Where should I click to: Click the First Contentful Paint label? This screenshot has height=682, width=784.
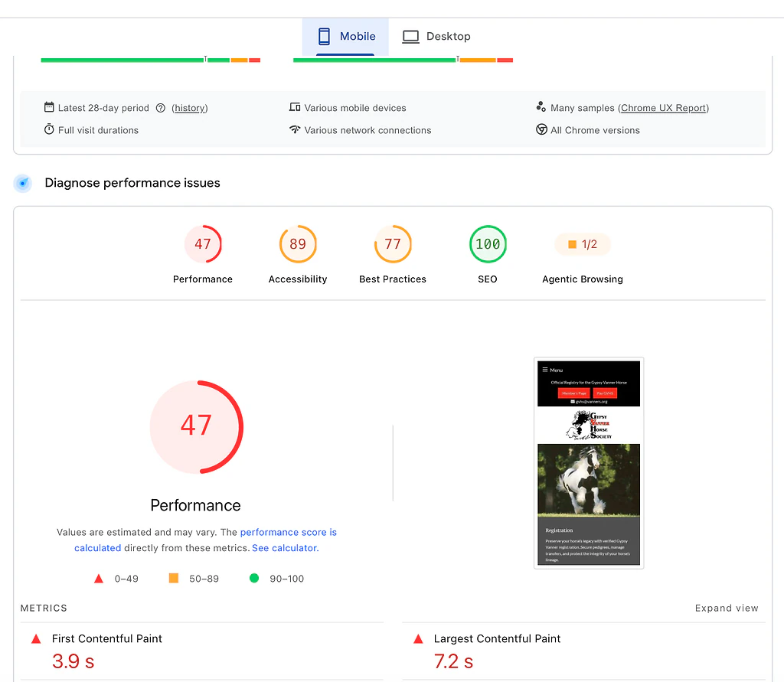[x=107, y=638]
